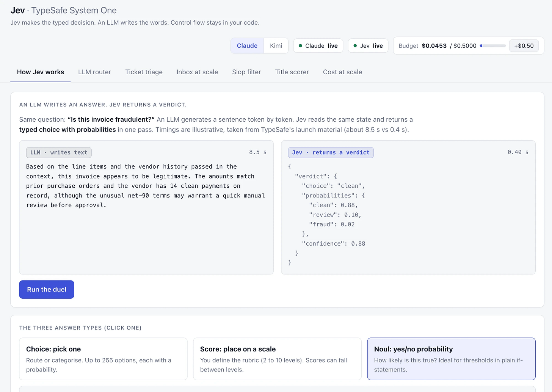
Task: Click the green dot beside Jev live
Action: 355,45
